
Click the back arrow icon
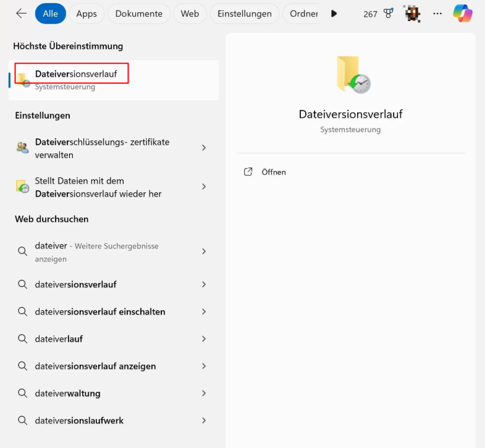(x=21, y=14)
